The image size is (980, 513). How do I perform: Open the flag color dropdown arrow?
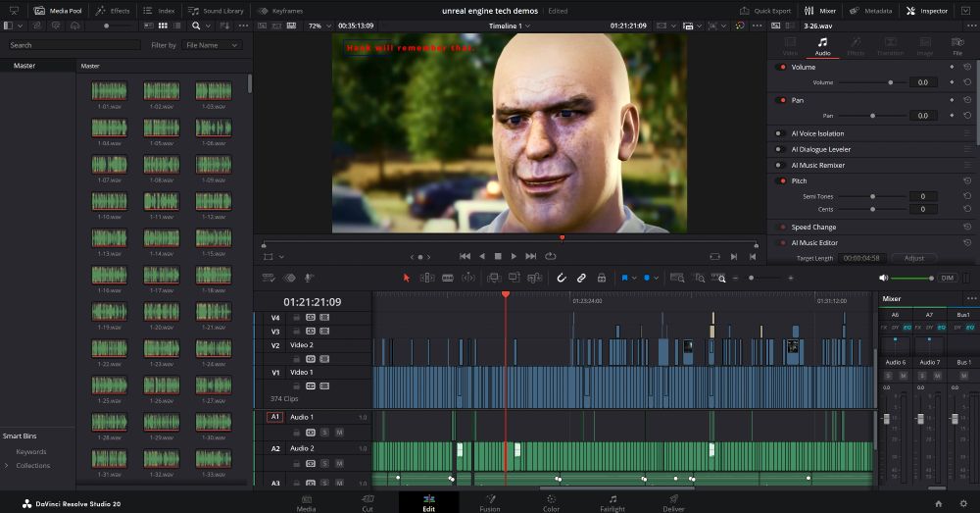634,278
